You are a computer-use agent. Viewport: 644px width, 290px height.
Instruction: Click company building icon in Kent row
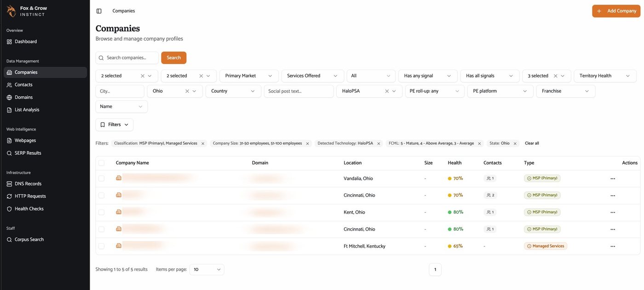pos(119,212)
